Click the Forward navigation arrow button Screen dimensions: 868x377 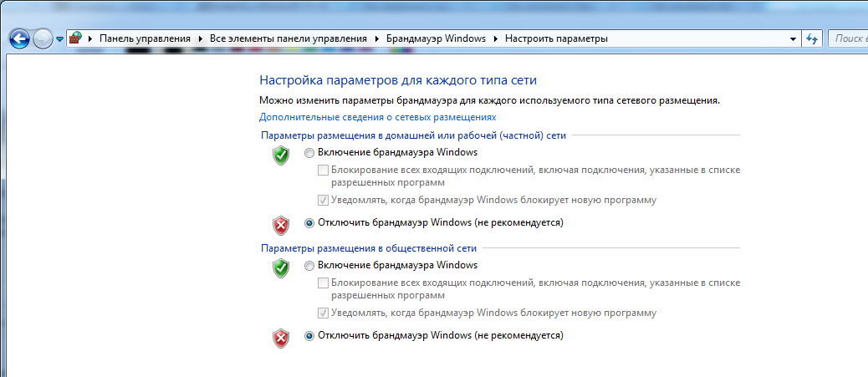click(x=43, y=38)
